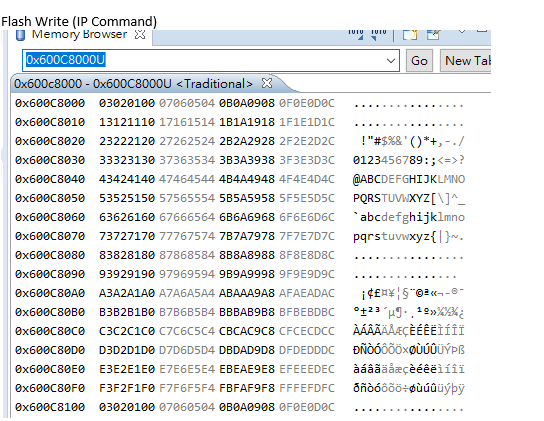
Task: Select address label 0x600C80F0
Action: [x=50, y=388]
